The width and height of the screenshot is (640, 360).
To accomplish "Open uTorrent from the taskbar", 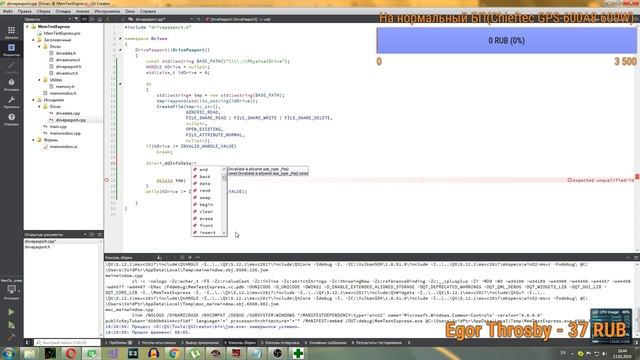I will [x=195, y=353].
